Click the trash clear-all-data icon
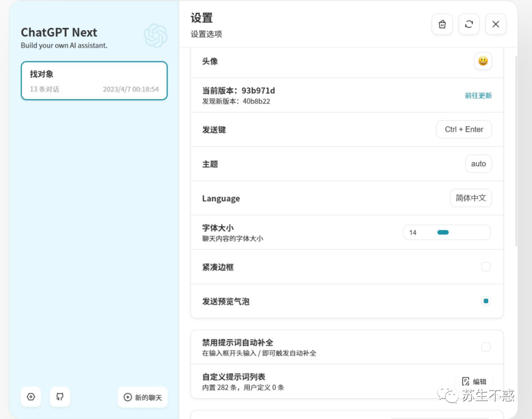 coord(442,24)
